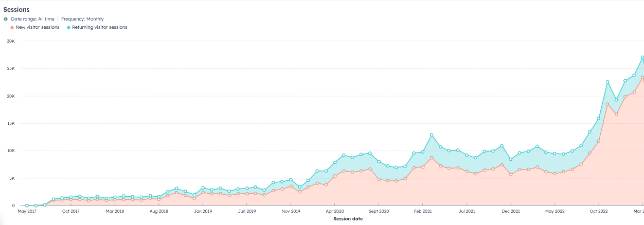Screen dimensions: 644x225
Task: Click the Sessions chart title
Action: tap(16, 10)
